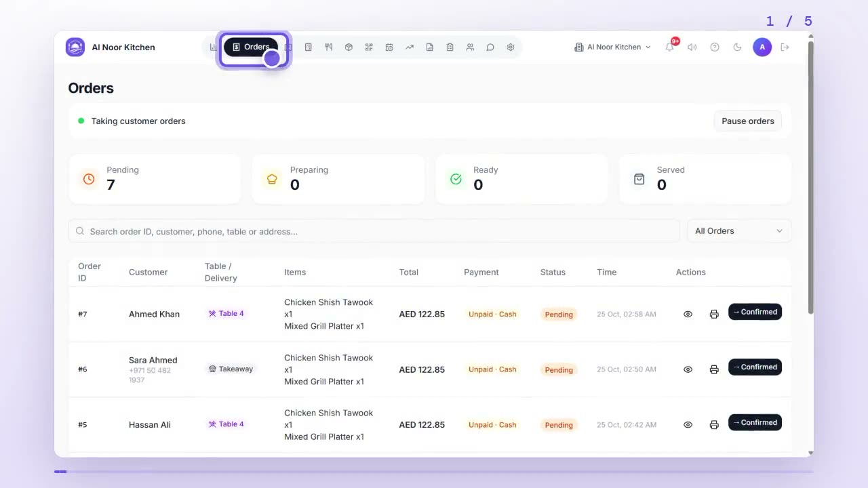Click the Pending status badge for order #7

pyautogui.click(x=559, y=314)
